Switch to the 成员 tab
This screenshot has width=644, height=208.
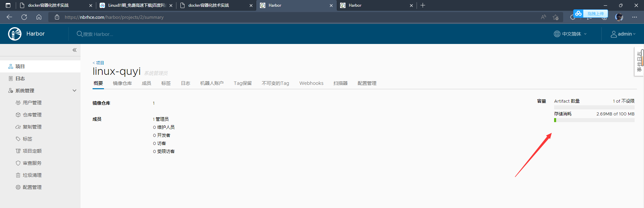click(147, 83)
